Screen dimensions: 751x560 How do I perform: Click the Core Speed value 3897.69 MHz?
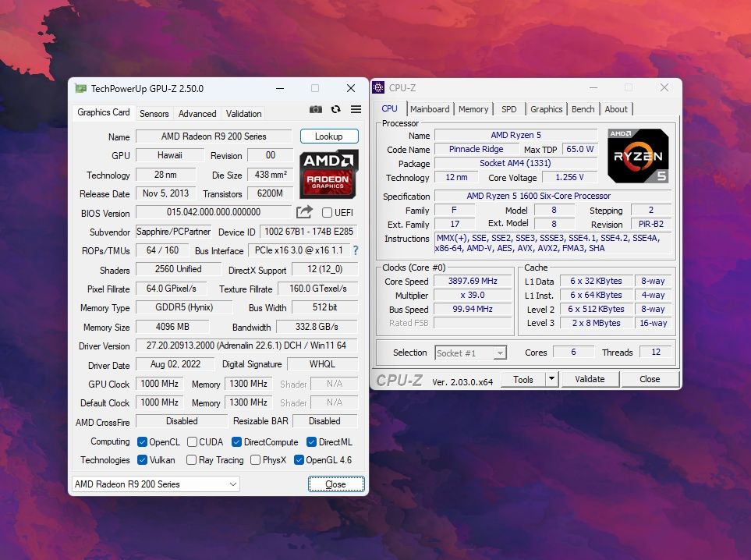click(473, 282)
